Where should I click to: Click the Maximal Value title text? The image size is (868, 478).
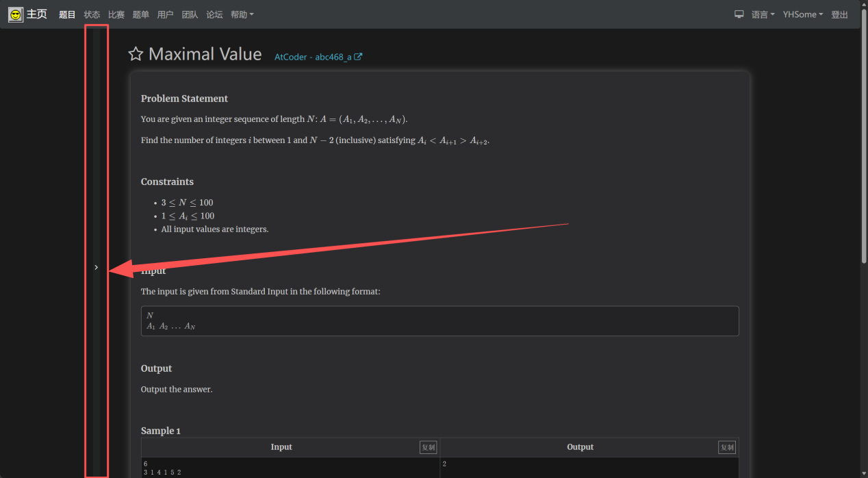click(x=205, y=55)
